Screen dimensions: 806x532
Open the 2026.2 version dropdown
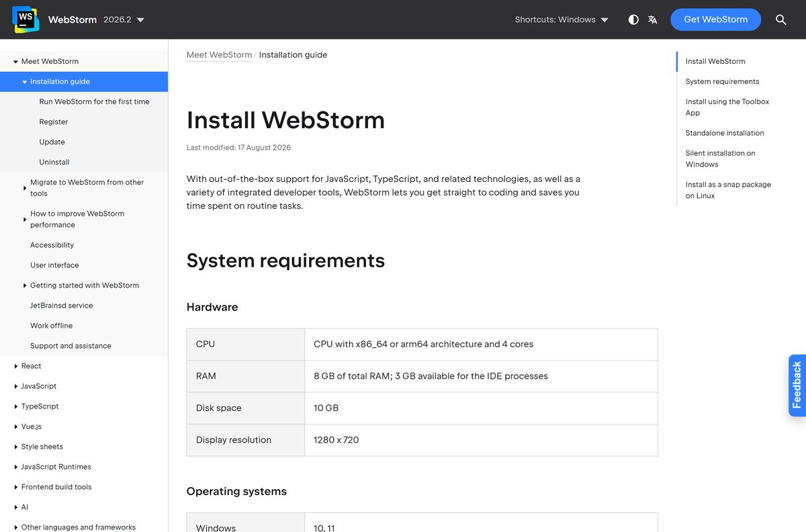pyautogui.click(x=124, y=19)
